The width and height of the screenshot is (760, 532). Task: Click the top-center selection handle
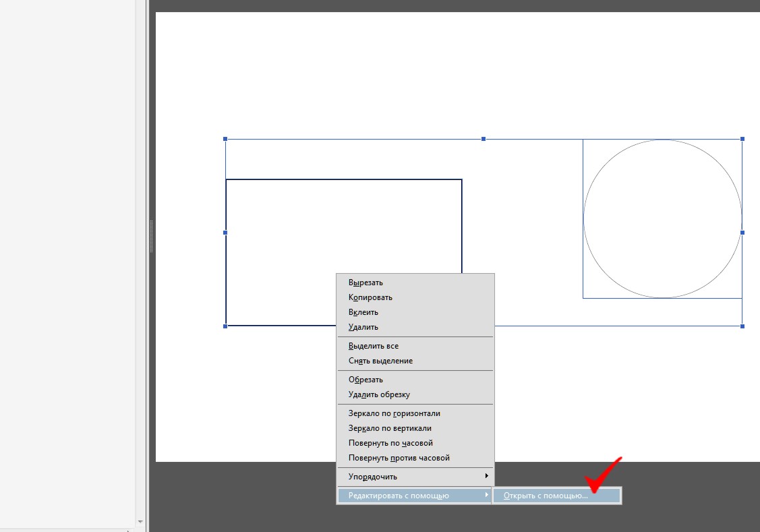pyautogui.click(x=484, y=139)
